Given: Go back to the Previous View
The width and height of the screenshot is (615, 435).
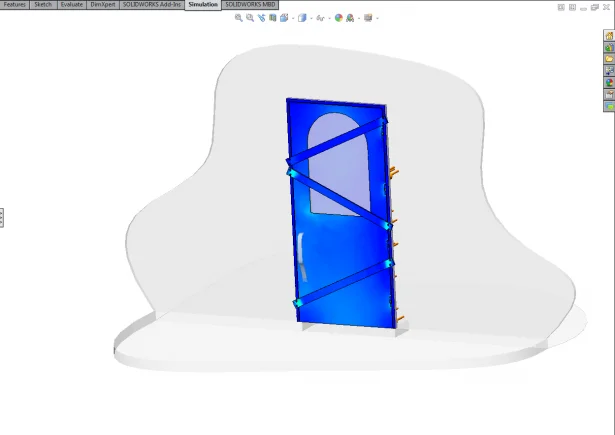Looking at the screenshot, I should click(x=261, y=18).
